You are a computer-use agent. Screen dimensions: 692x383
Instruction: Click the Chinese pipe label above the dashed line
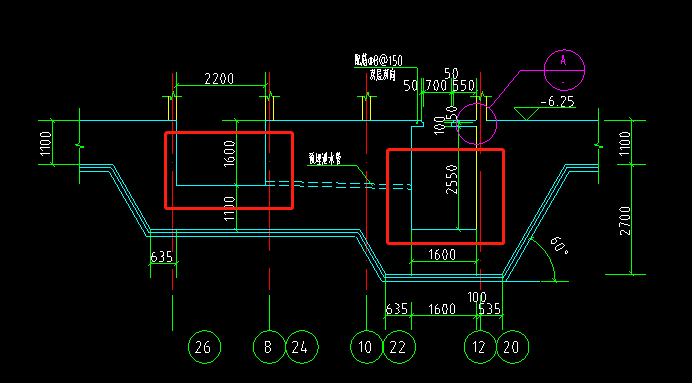(x=325, y=158)
